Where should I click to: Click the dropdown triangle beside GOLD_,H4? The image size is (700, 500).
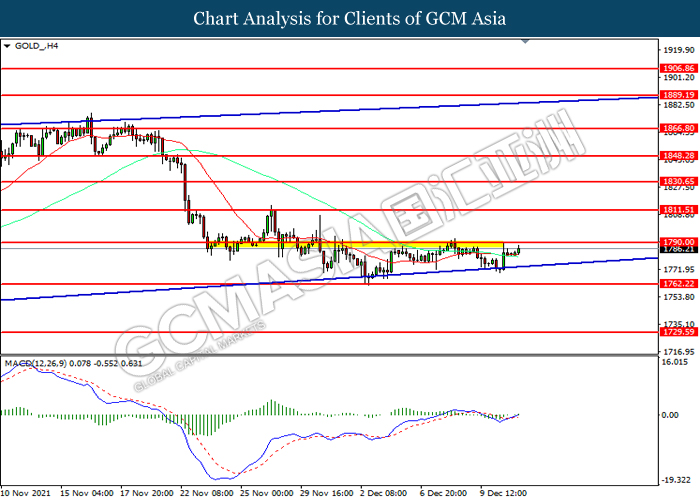pyautogui.click(x=7, y=46)
